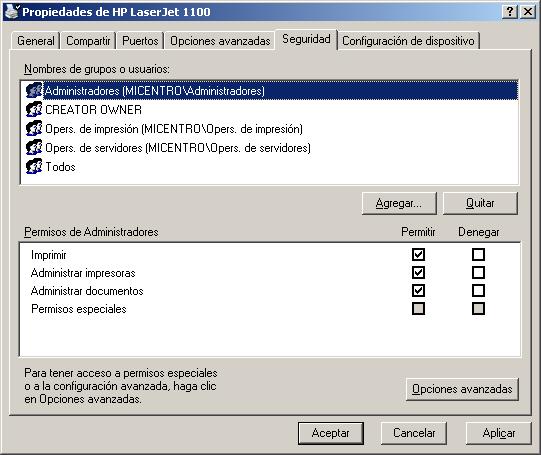541x455 pixels.
Task: Click the CREATOR OWNER group icon
Action: point(34,109)
